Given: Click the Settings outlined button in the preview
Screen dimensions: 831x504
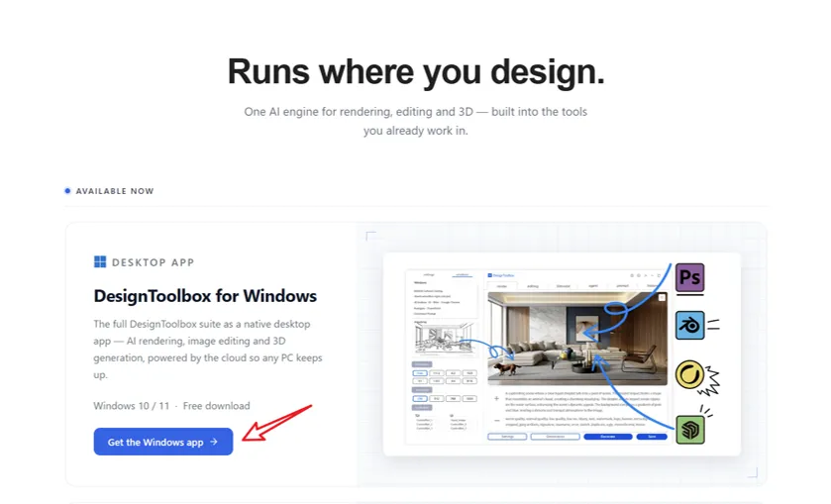Looking at the screenshot, I should pyautogui.click(x=507, y=436).
